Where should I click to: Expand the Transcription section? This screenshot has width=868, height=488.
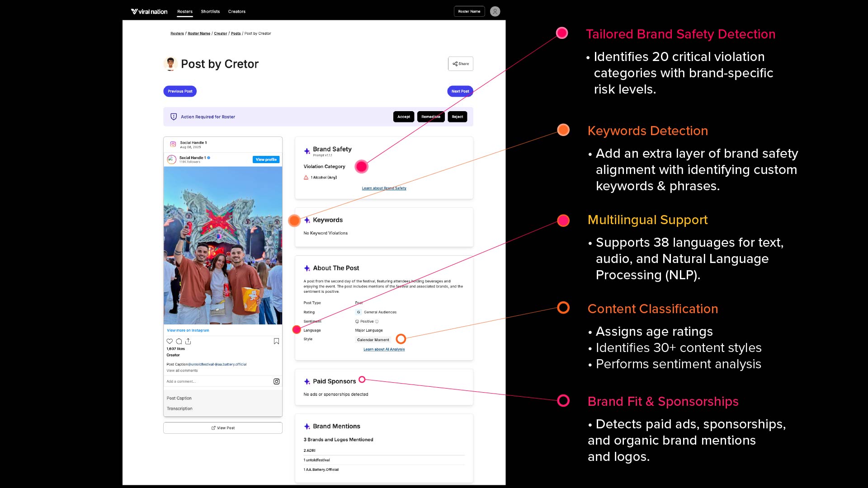(x=179, y=408)
